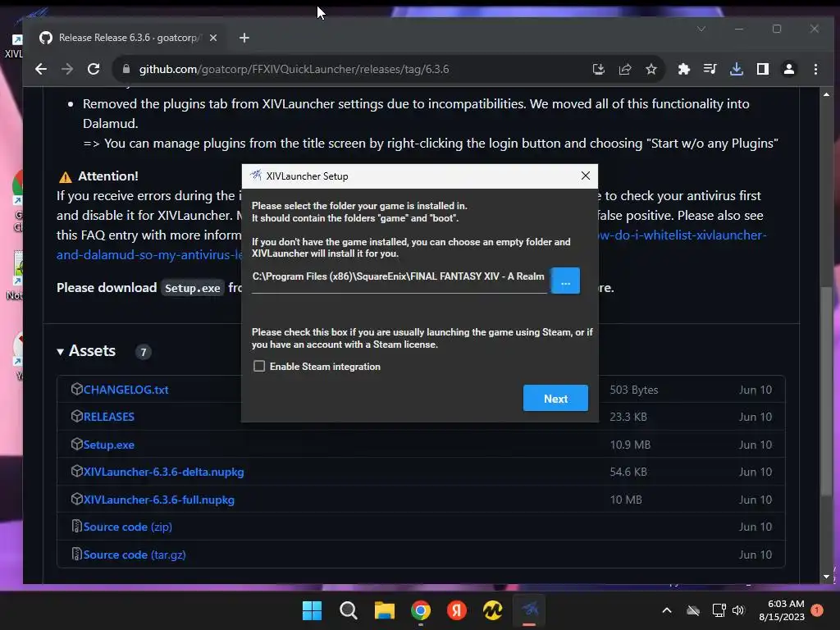Go forward in Chrome browser
The height and width of the screenshot is (630, 840).
pos(67,69)
